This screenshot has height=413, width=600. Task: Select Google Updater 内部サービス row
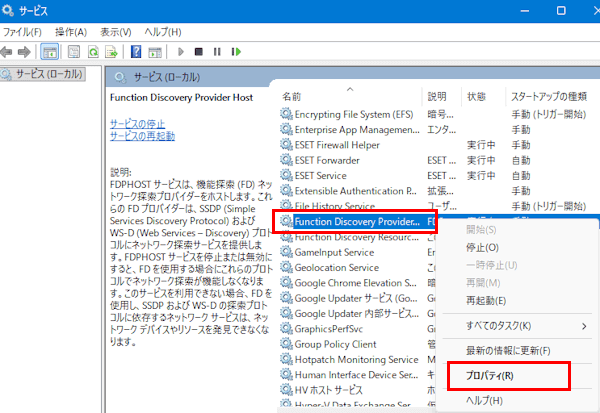(356, 313)
